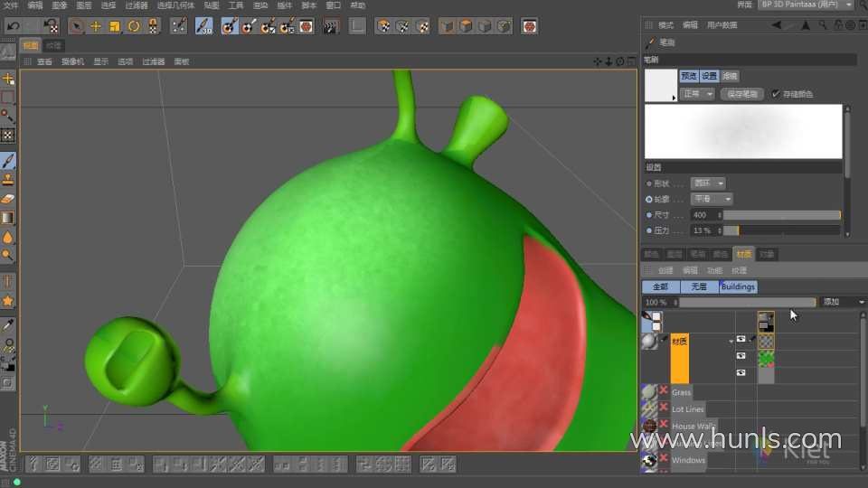Switch to the brush 滤镜 tab
The width and height of the screenshot is (868, 488).
(x=730, y=76)
